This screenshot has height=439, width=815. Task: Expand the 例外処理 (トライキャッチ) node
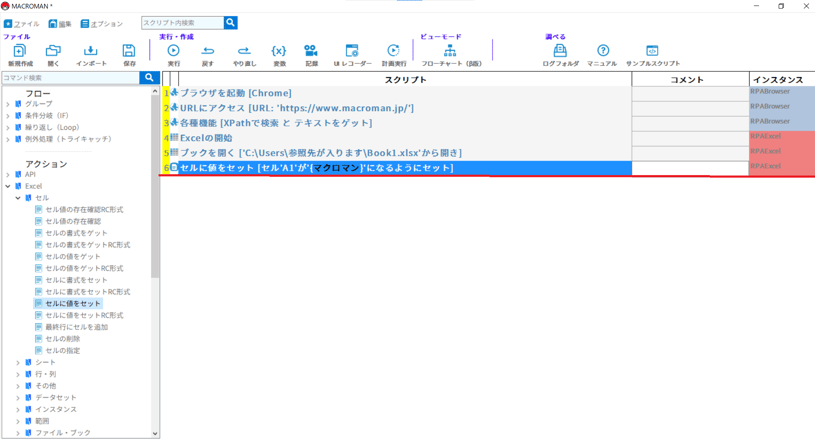[x=8, y=139]
